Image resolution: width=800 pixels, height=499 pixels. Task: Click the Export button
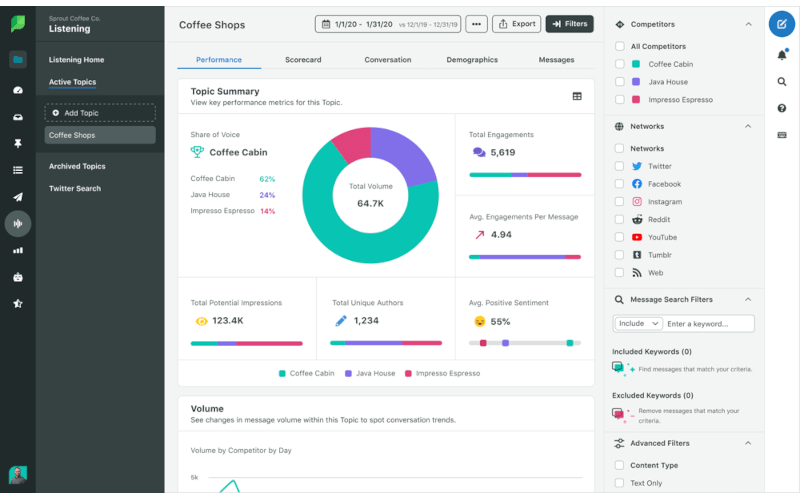click(x=516, y=24)
